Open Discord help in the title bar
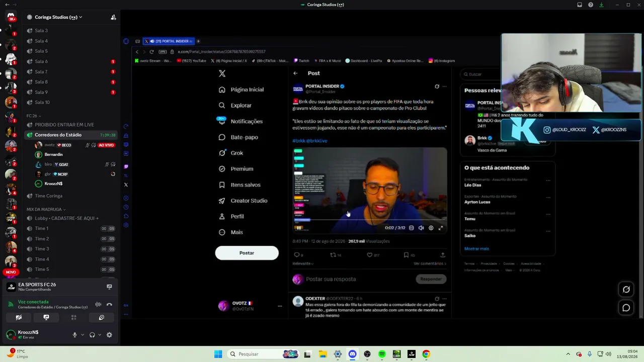This screenshot has height=362, width=644. 590,5
